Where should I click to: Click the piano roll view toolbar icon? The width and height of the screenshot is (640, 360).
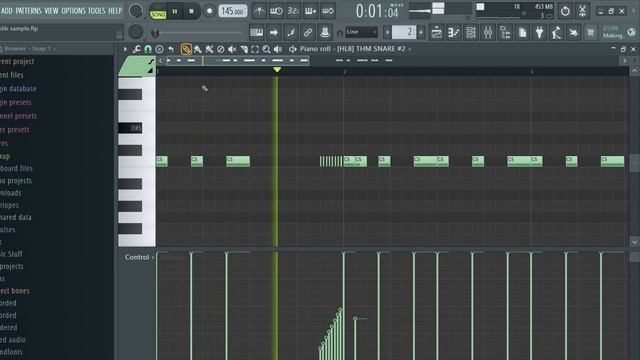pyautogui.click(x=453, y=32)
